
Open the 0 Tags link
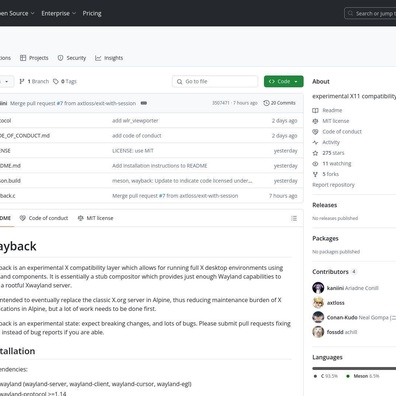(65, 81)
